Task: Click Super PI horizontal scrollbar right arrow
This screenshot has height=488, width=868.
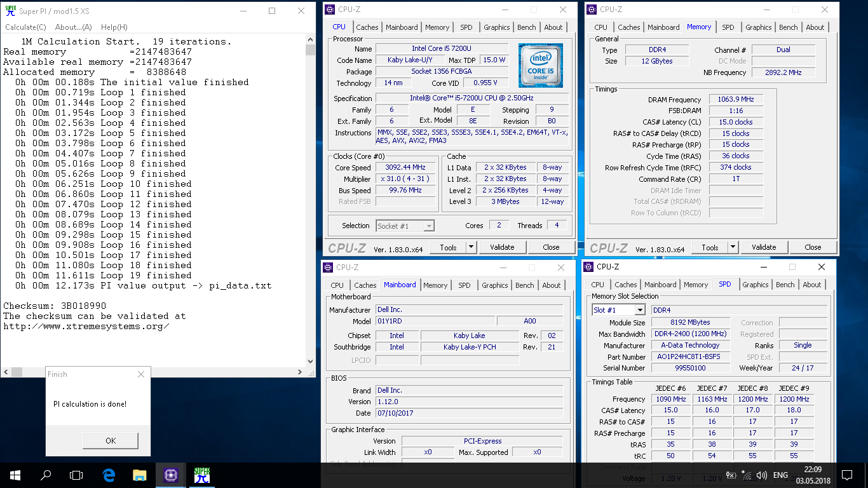Action: click(301, 372)
